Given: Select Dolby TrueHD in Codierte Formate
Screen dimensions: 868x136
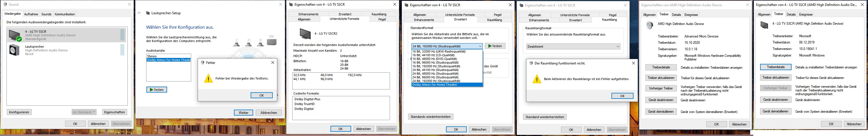Looking at the screenshot, I should (304, 104).
